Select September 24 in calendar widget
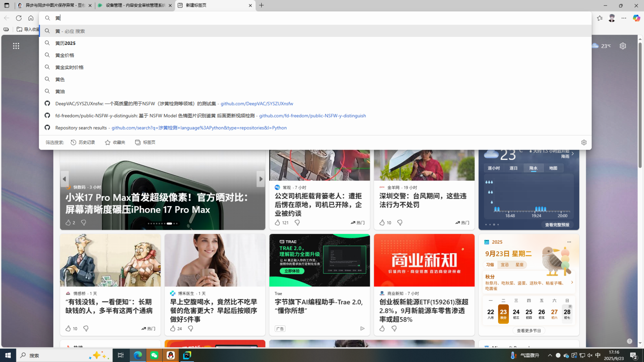 (x=516, y=314)
